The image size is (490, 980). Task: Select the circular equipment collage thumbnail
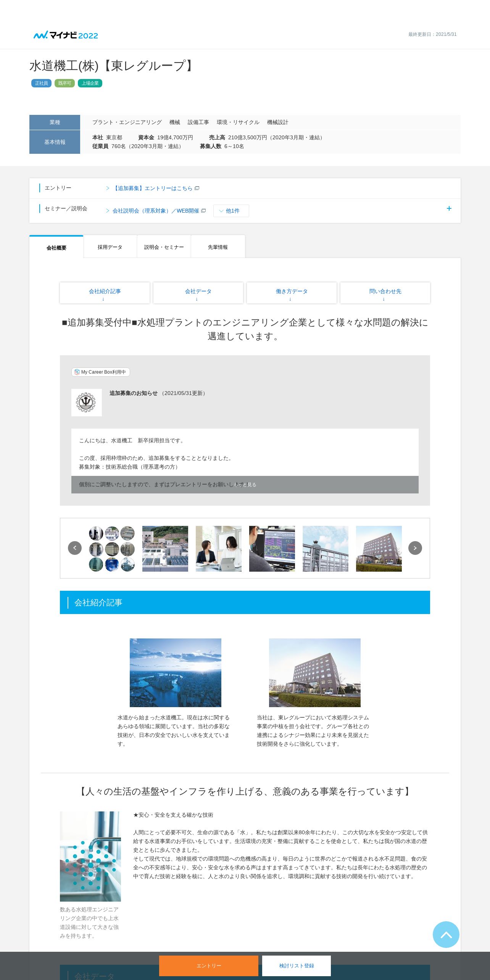[112, 549]
